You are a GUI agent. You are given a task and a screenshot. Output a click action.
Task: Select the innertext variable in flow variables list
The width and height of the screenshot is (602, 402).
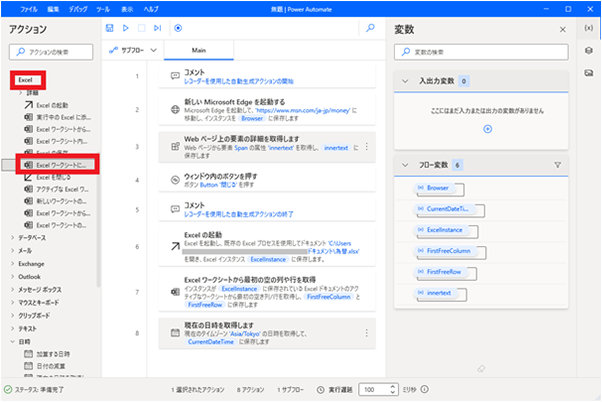[436, 293]
